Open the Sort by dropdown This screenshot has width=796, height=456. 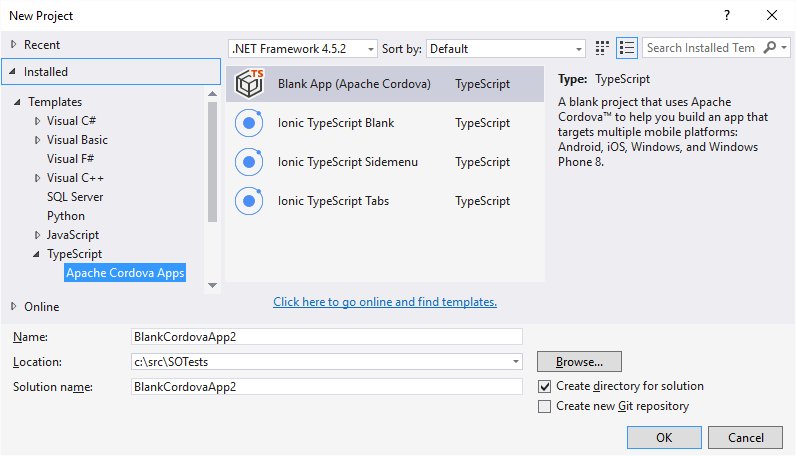(506, 49)
